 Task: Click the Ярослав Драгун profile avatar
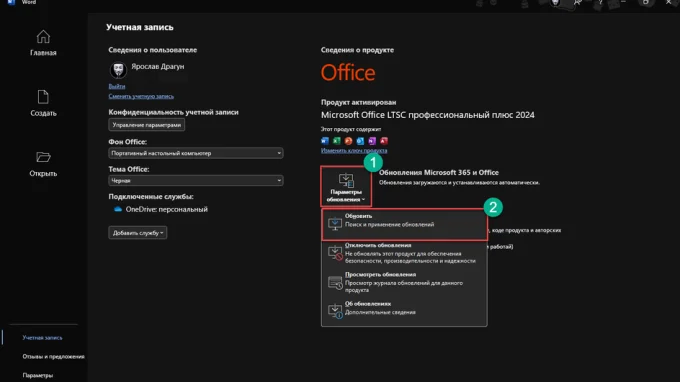click(118, 69)
